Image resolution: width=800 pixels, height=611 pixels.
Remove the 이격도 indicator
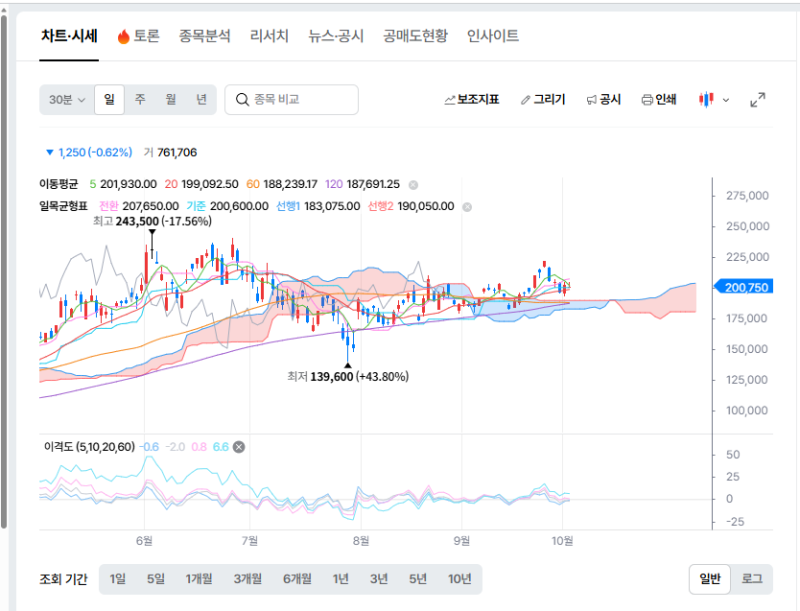coord(239,447)
